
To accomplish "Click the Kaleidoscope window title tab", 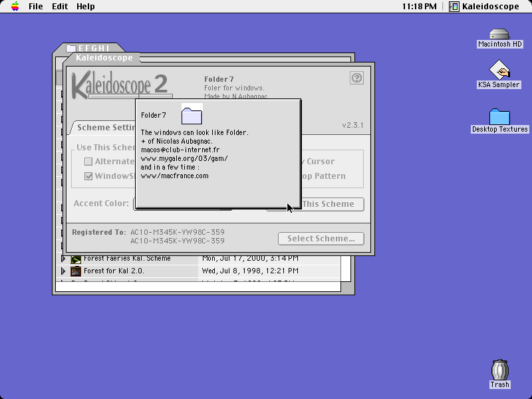I will (x=104, y=58).
